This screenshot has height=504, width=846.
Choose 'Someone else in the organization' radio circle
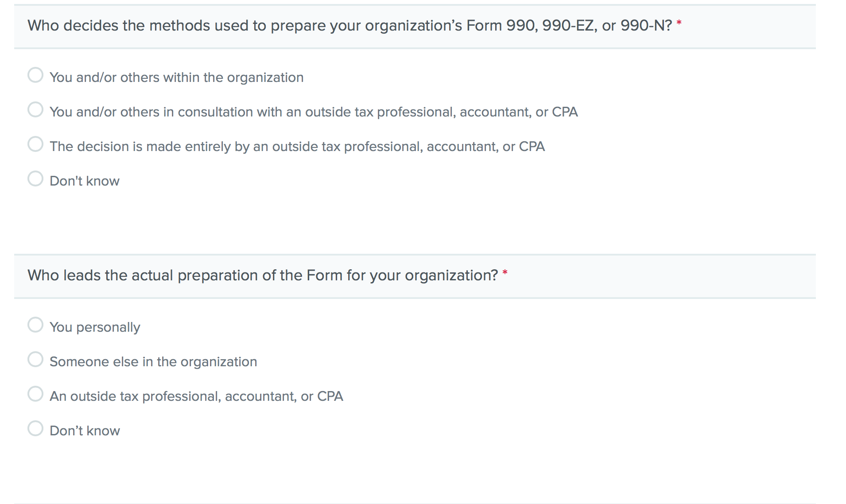[35, 359]
